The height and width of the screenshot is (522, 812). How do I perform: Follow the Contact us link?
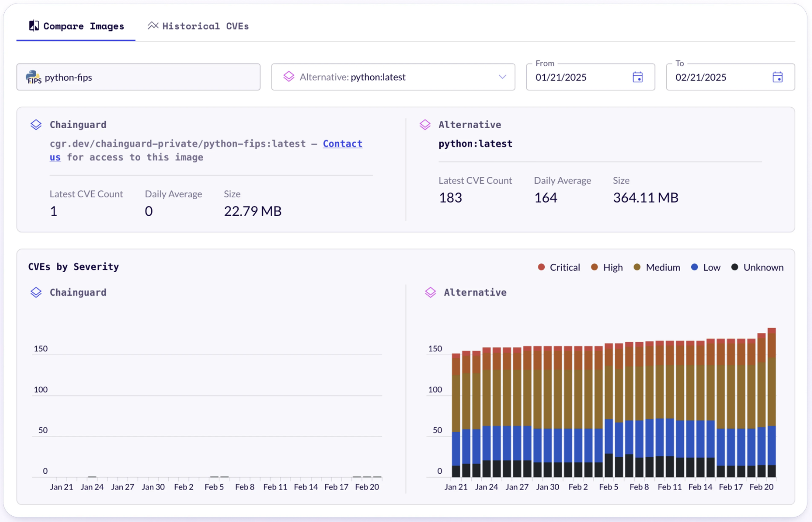point(343,144)
